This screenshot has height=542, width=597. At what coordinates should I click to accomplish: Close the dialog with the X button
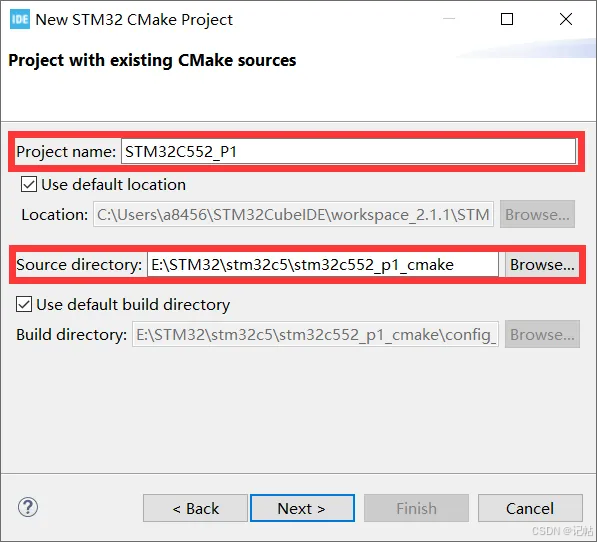point(566,19)
